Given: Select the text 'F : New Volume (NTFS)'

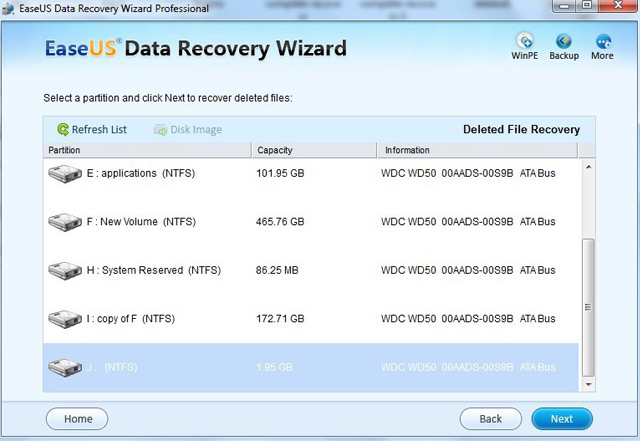Looking at the screenshot, I should tap(141, 222).
